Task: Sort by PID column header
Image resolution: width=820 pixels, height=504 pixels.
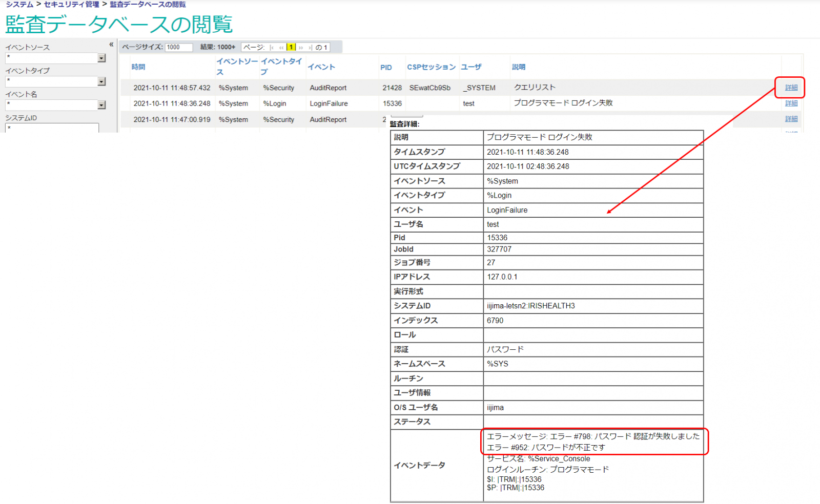Action: coord(386,68)
